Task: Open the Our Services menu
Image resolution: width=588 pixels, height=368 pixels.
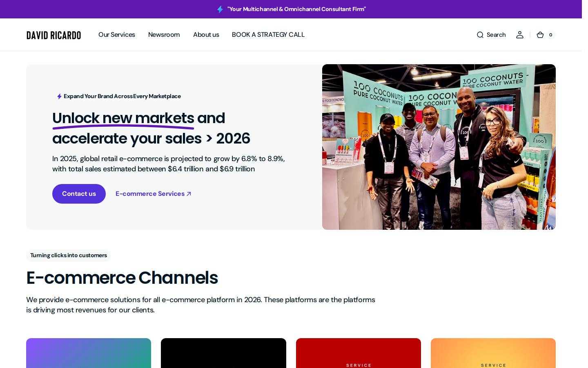Action: click(x=117, y=35)
